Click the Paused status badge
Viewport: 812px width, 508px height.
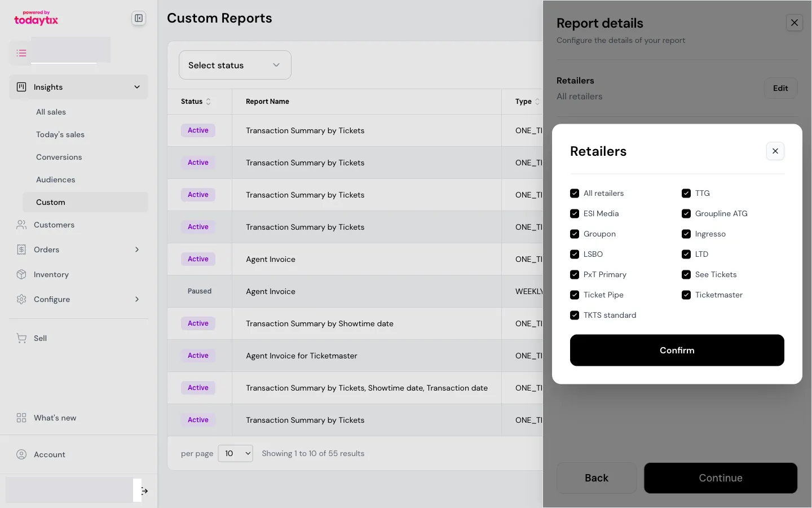[x=200, y=291]
